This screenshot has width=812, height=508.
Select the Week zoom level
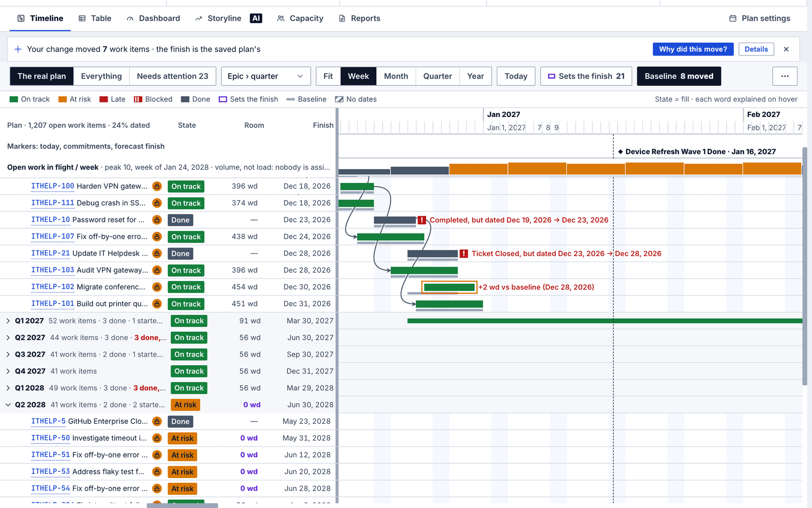point(358,76)
